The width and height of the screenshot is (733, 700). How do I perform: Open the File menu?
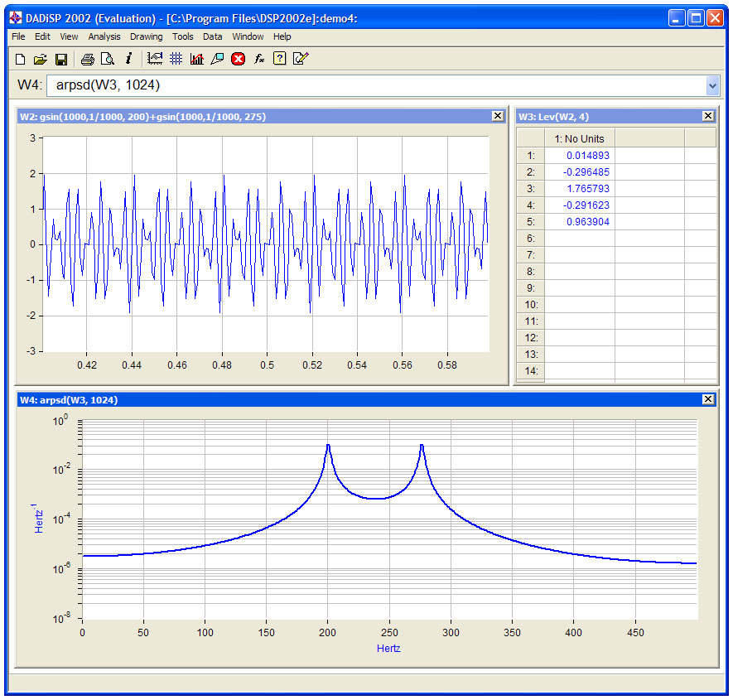[x=19, y=36]
